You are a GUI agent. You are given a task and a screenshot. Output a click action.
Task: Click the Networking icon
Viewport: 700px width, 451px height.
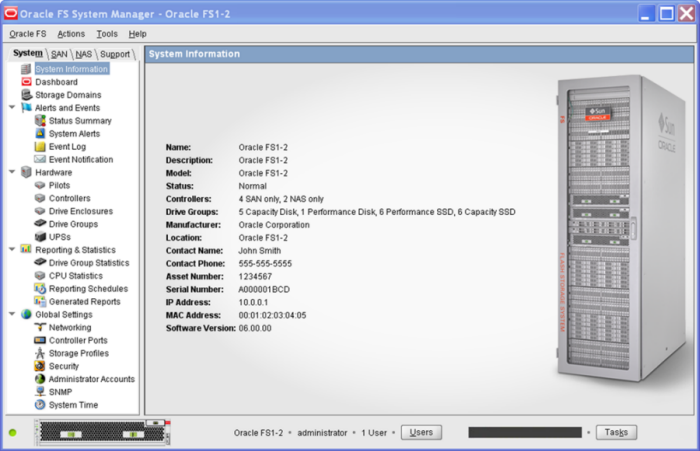click(40, 327)
